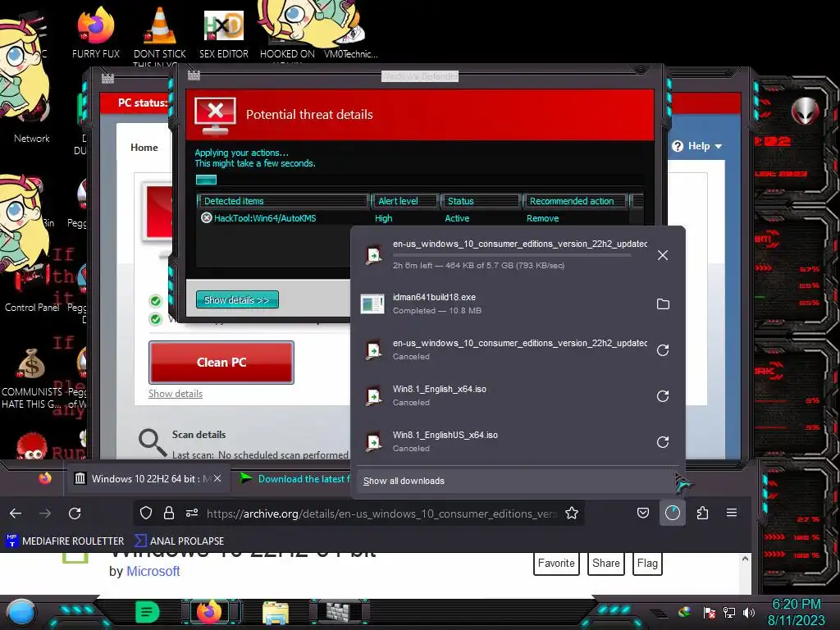Click the Scan details magnifier icon
840x630 pixels.
coord(152,442)
